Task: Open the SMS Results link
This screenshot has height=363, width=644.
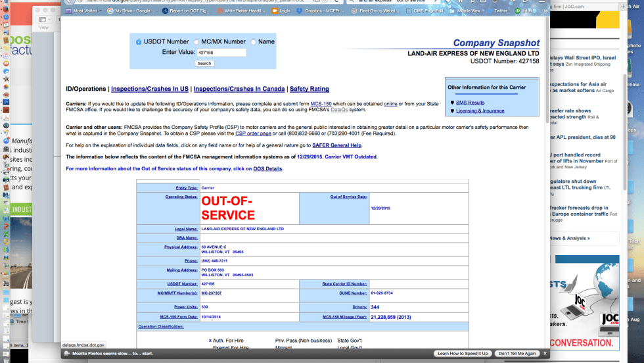Action: (470, 103)
